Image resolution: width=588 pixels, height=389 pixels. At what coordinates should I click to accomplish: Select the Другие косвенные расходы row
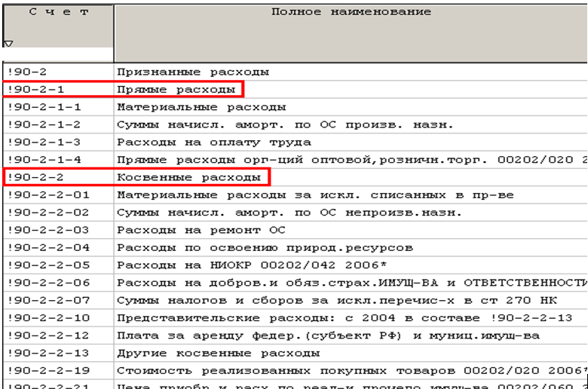tap(217, 353)
